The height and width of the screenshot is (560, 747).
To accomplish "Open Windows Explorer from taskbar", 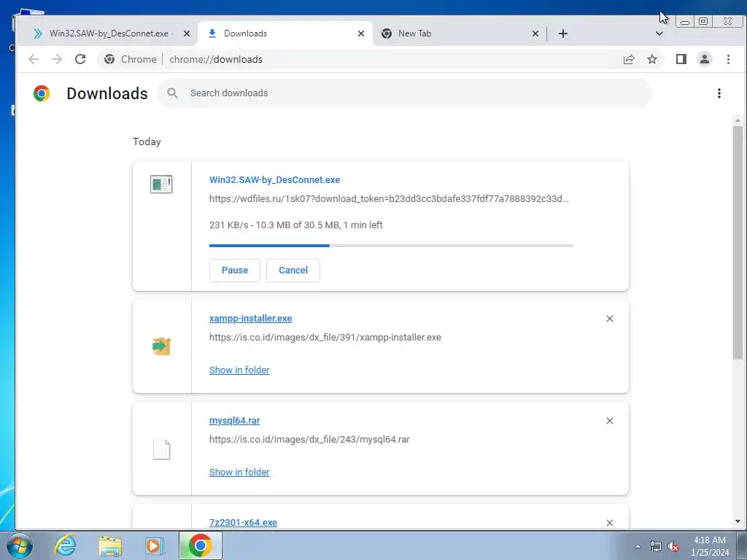I will pos(110,546).
